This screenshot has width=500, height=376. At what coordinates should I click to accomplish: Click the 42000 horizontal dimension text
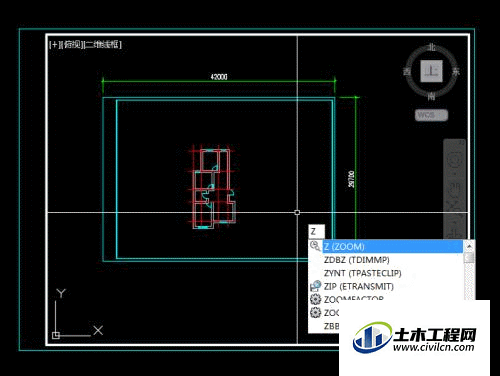tap(219, 77)
